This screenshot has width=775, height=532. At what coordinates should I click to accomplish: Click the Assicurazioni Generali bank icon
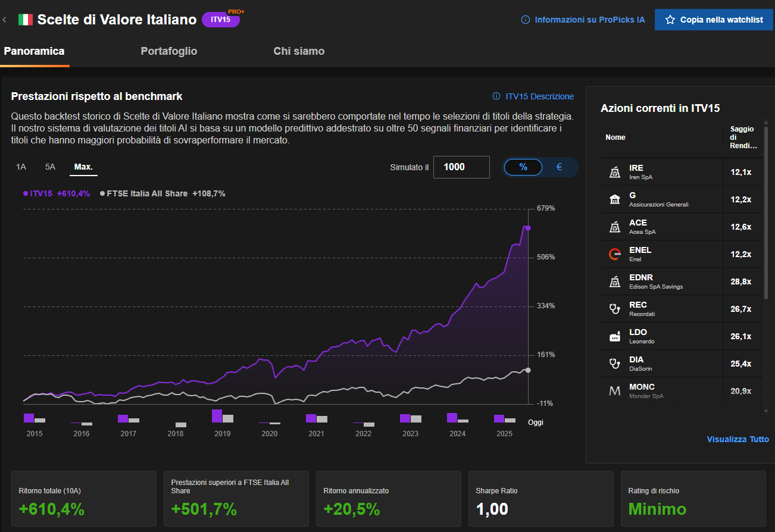(614, 199)
